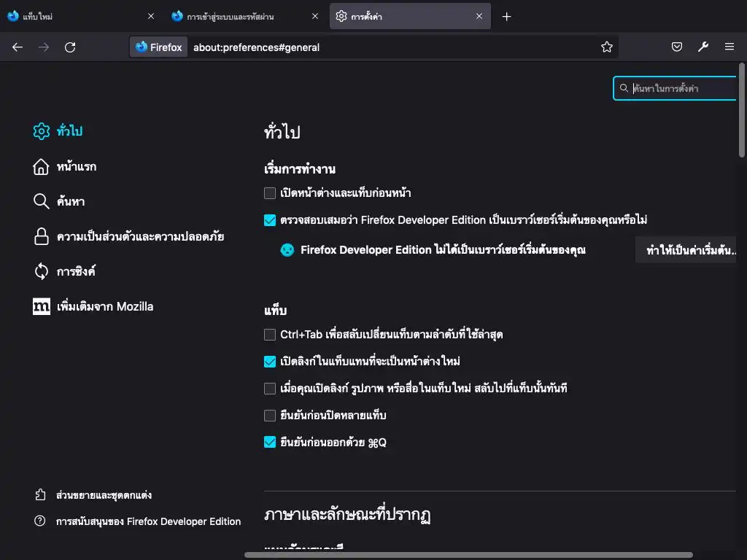Open เพิ่มเติมจาก Mozilla category
The width and height of the screenshot is (747, 560).
click(105, 306)
